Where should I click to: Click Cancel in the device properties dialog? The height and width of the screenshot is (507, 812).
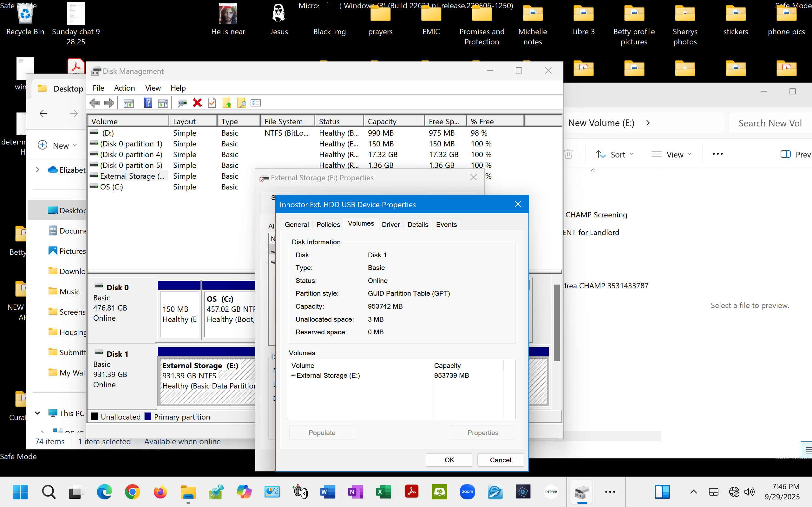click(500, 460)
